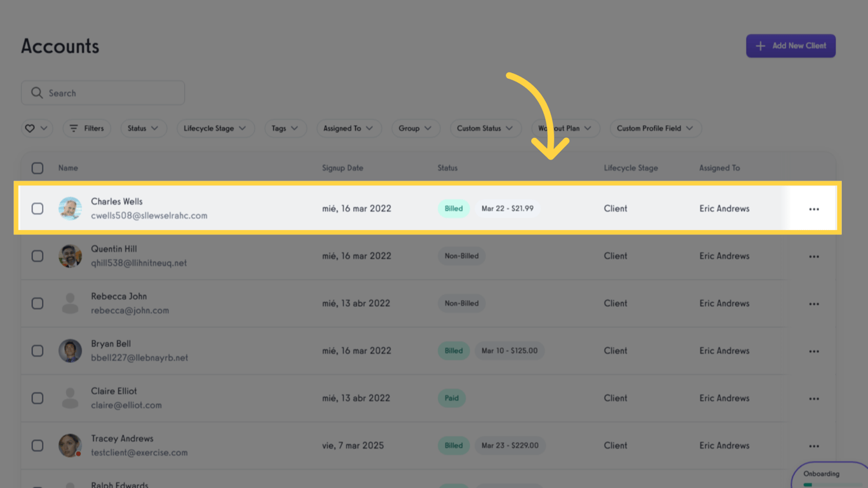Click into the Search accounts field

[x=103, y=93]
